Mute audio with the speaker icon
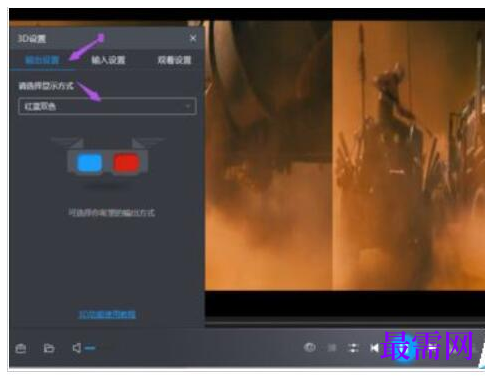Image resolution: width=492 pixels, height=377 pixels. (77, 348)
